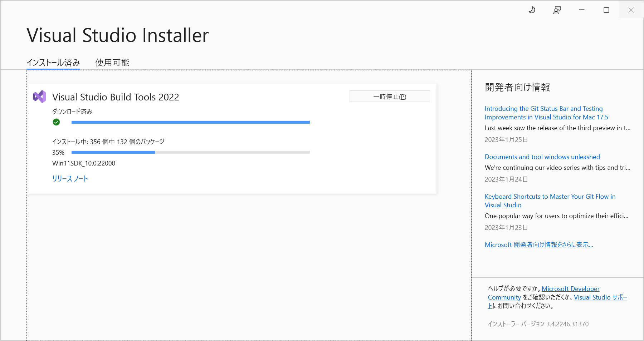This screenshot has width=644, height=341.
Task: Minimize the Visual Studio Installer window
Action: point(582,10)
